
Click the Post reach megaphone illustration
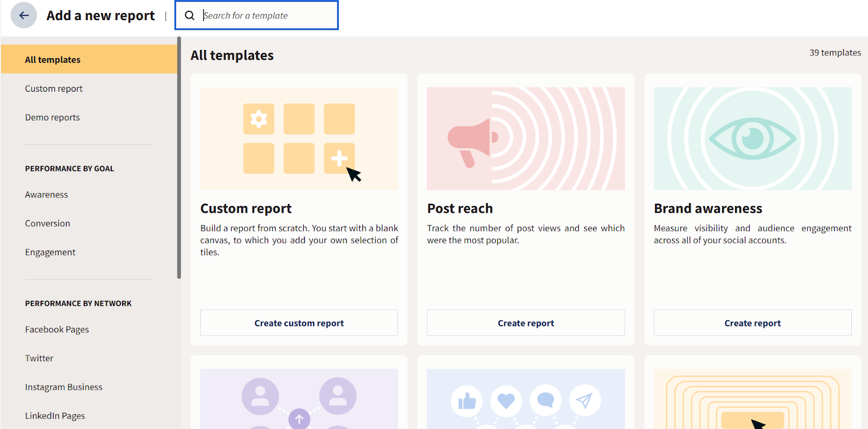pyautogui.click(x=526, y=139)
